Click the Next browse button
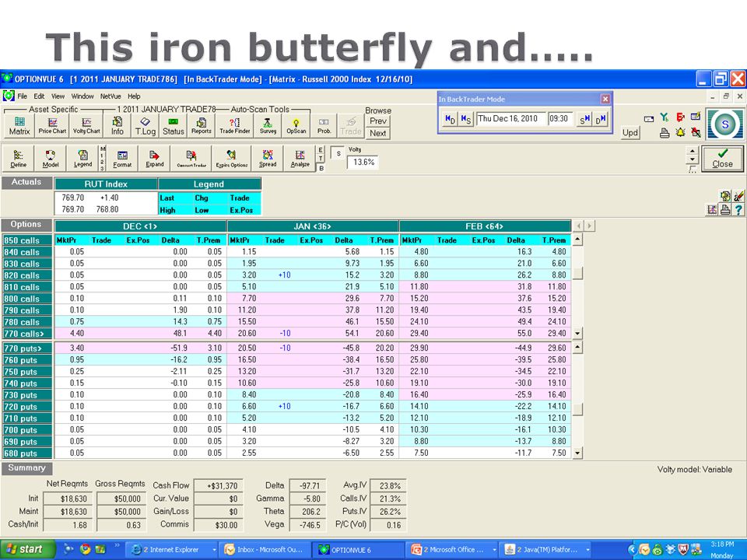Screen dimensions: 747x560 point(378,133)
